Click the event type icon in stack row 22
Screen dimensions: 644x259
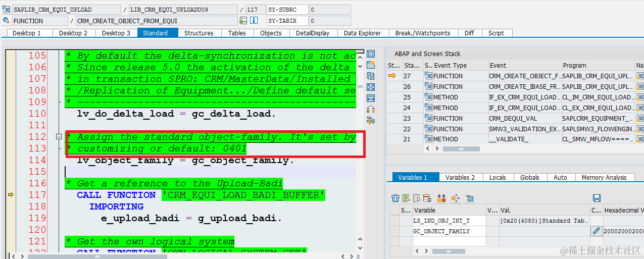[428, 129]
